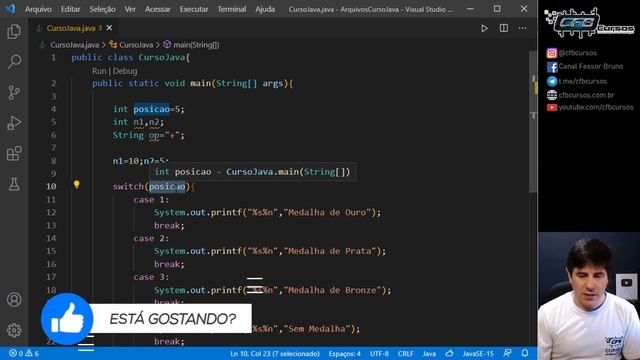640x360 pixels.
Task: Open the Ajuda menu
Action: click(x=265, y=9)
